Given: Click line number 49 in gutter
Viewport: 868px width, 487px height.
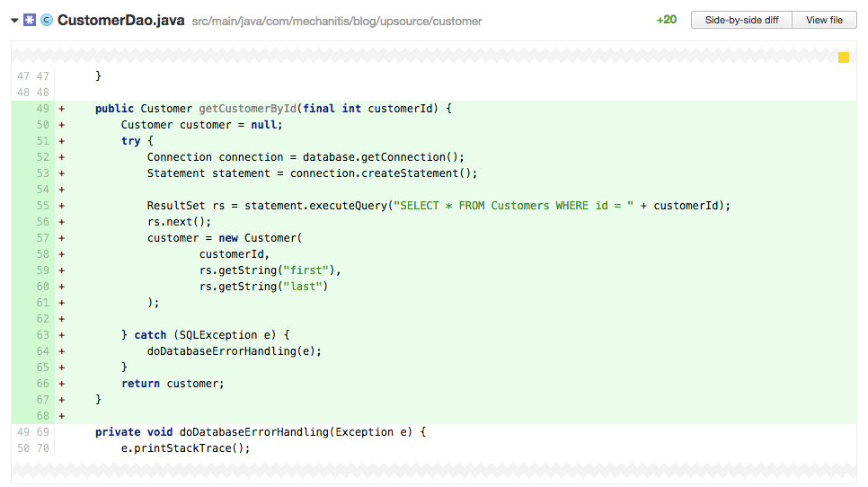Looking at the screenshot, I should (42, 109).
